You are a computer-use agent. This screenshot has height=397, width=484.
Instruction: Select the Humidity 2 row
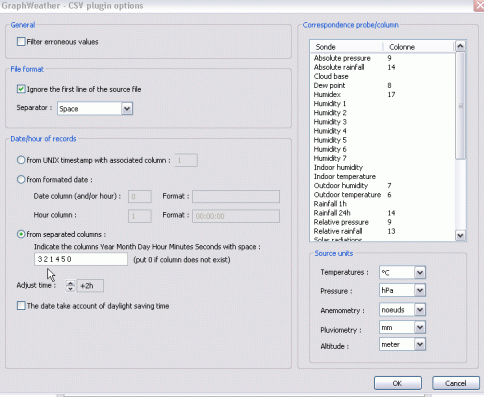(382, 113)
